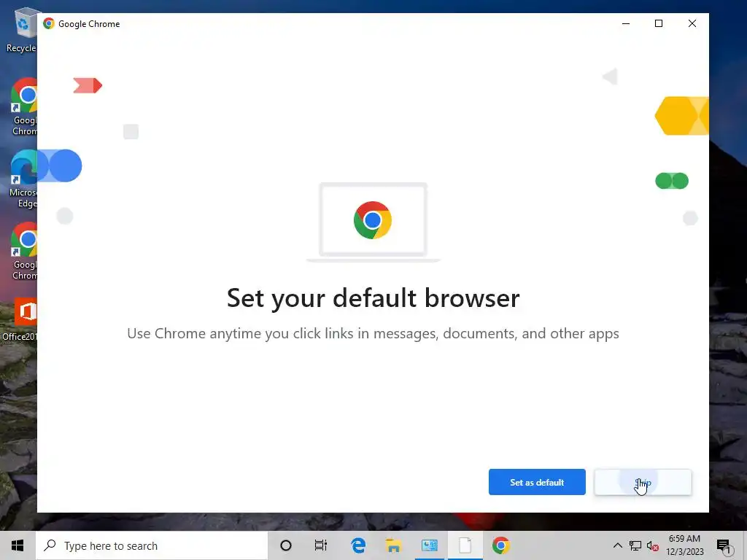Click the Google Chrome taskbar icon
747x560 pixels.
pyautogui.click(x=500, y=545)
